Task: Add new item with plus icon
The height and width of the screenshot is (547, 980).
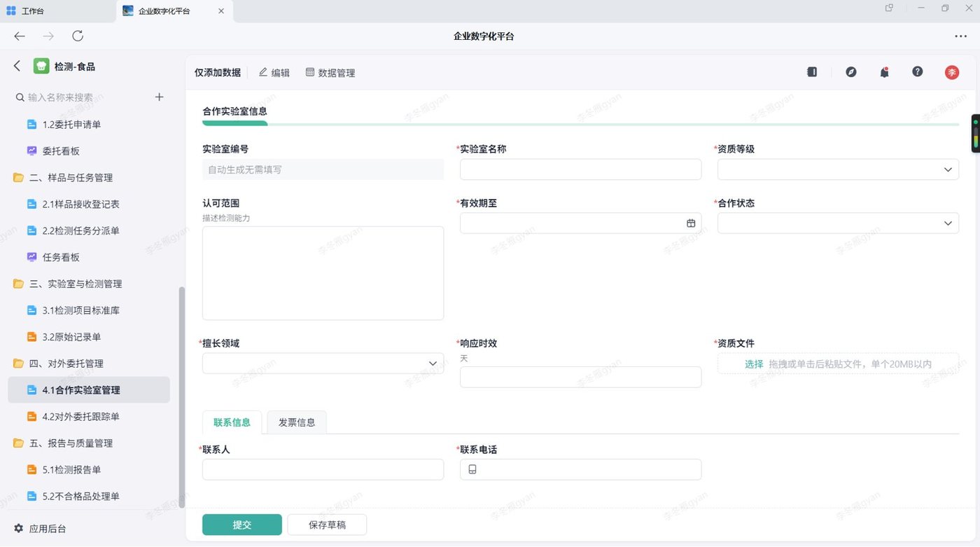Action: click(160, 97)
